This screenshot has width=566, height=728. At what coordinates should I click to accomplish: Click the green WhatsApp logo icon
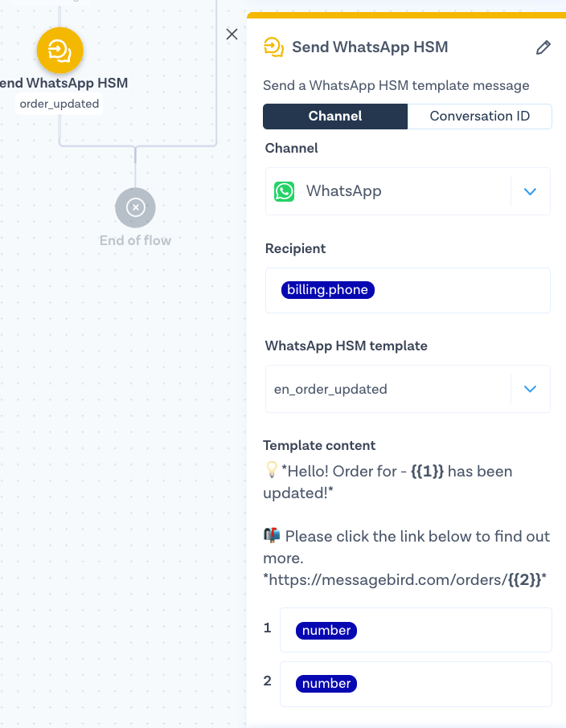pos(284,191)
